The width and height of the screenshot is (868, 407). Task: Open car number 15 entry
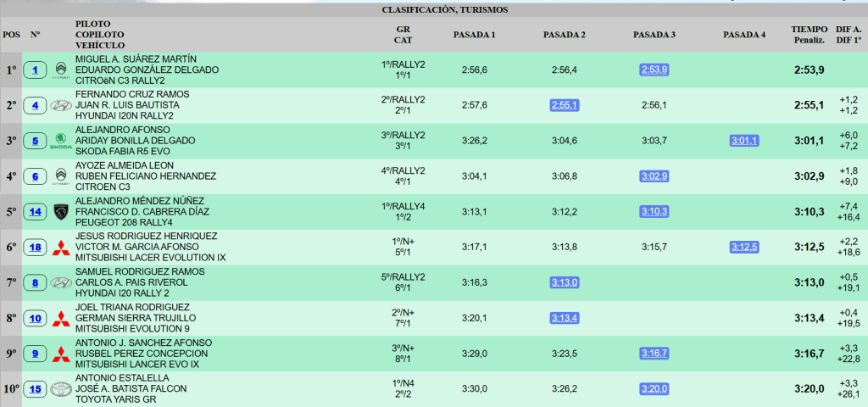tap(35, 389)
